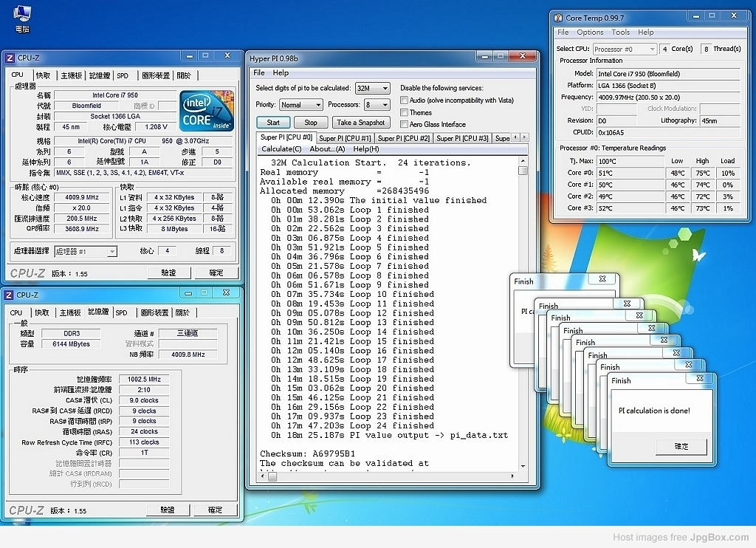
Task: Click the horizontal scrollbar thumb in Hyper PI log
Action: pyautogui.click(x=272, y=476)
